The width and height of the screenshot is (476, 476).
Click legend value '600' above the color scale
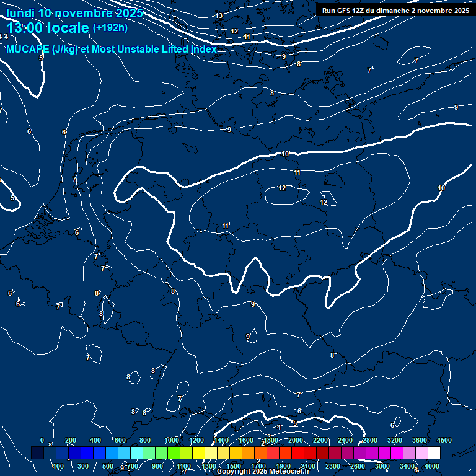(x=120, y=440)
